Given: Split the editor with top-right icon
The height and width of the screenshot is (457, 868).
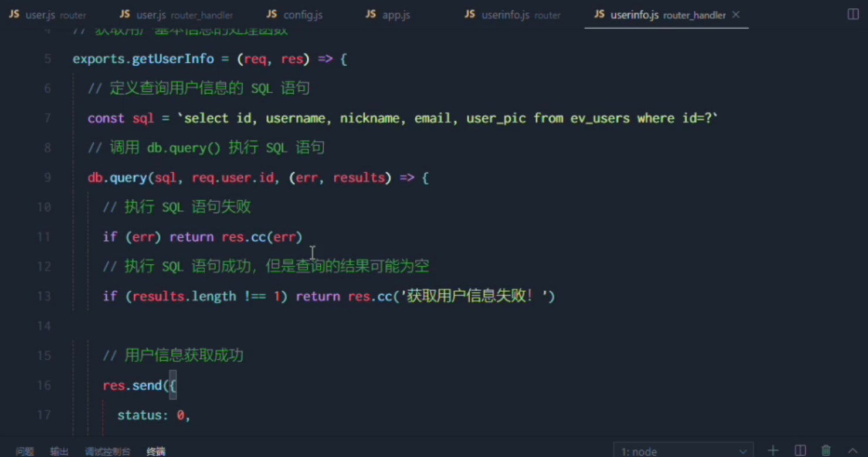Looking at the screenshot, I should [853, 15].
